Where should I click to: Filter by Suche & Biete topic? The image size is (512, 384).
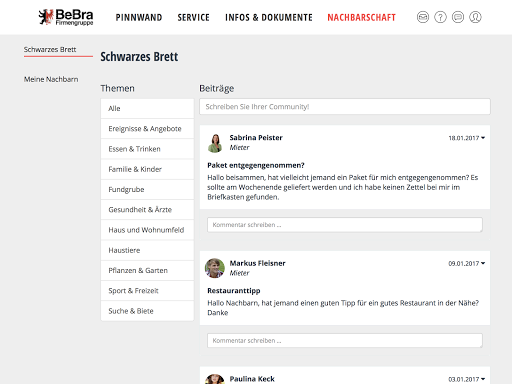point(147,311)
